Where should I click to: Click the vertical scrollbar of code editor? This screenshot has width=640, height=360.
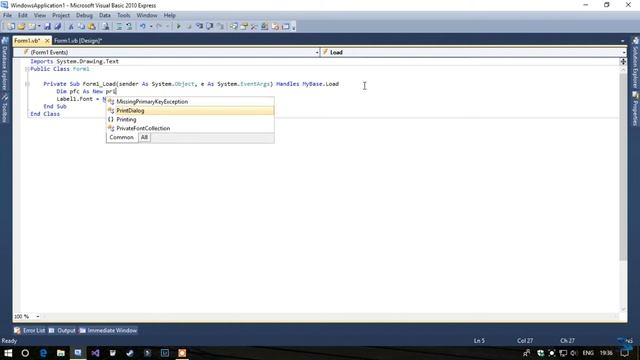(x=623, y=167)
